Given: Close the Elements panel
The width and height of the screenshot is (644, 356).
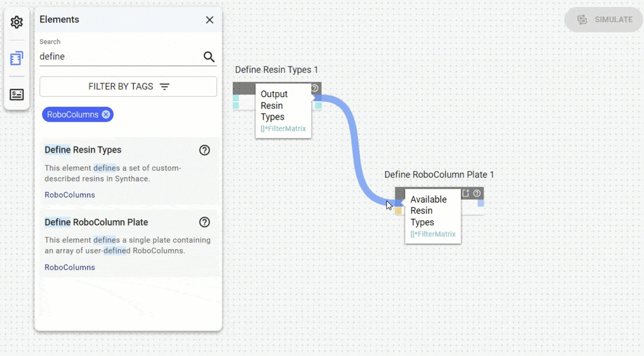Looking at the screenshot, I should coord(209,20).
